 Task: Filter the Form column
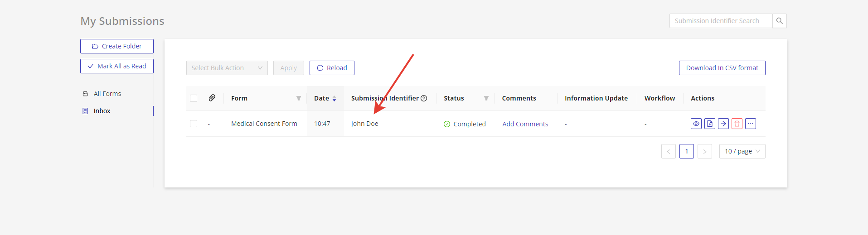pos(299,98)
